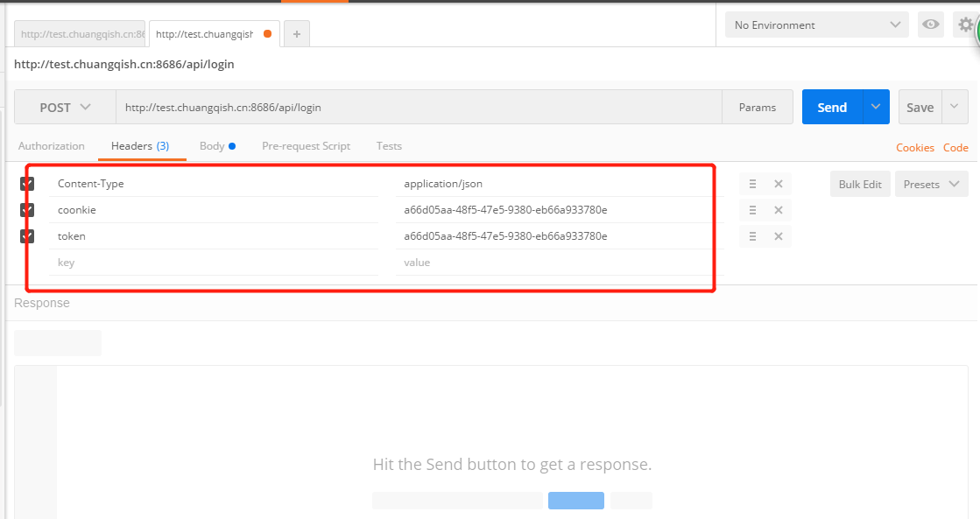Uncheck the token header checkbox

(x=27, y=236)
